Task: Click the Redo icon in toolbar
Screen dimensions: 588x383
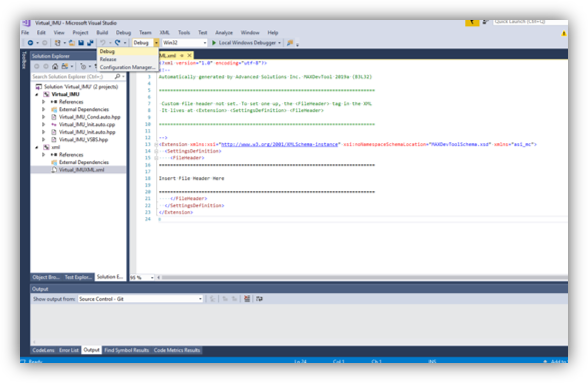Action: click(117, 43)
